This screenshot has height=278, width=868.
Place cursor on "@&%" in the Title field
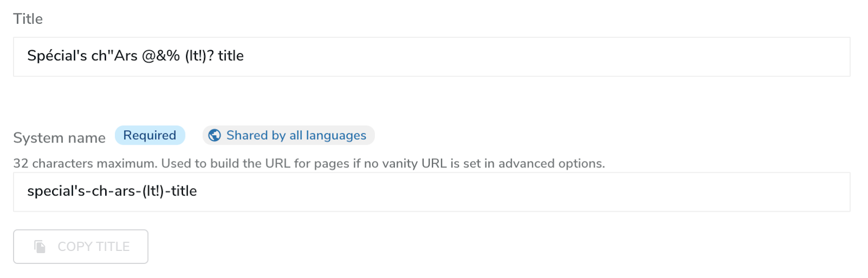point(161,56)
